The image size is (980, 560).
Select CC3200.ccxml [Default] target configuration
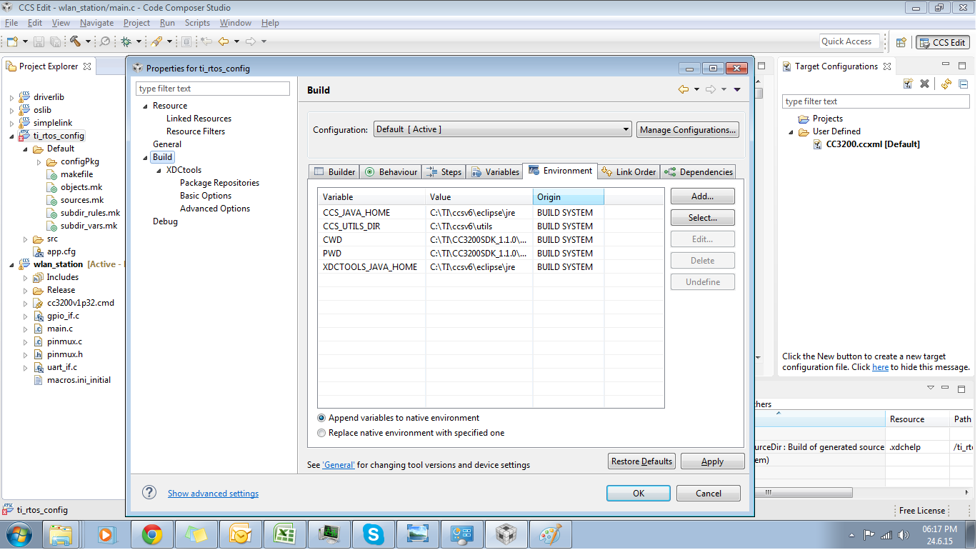tap(872, 144)
